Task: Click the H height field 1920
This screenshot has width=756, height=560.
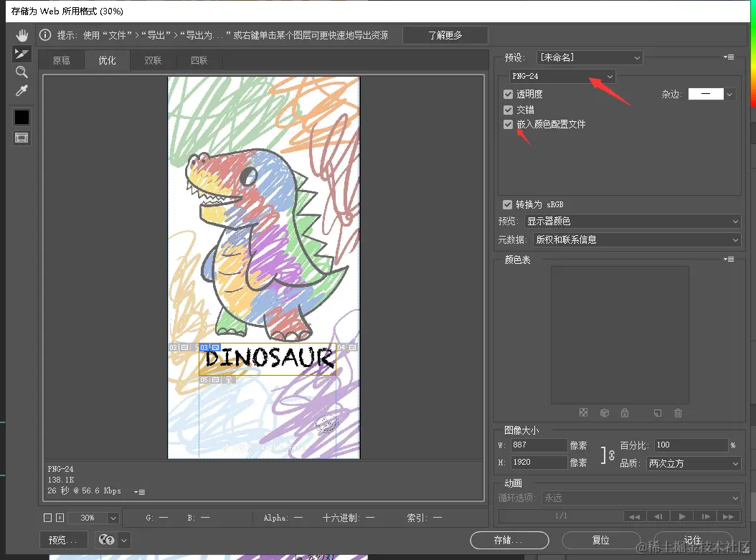Action: pos(539,462)
